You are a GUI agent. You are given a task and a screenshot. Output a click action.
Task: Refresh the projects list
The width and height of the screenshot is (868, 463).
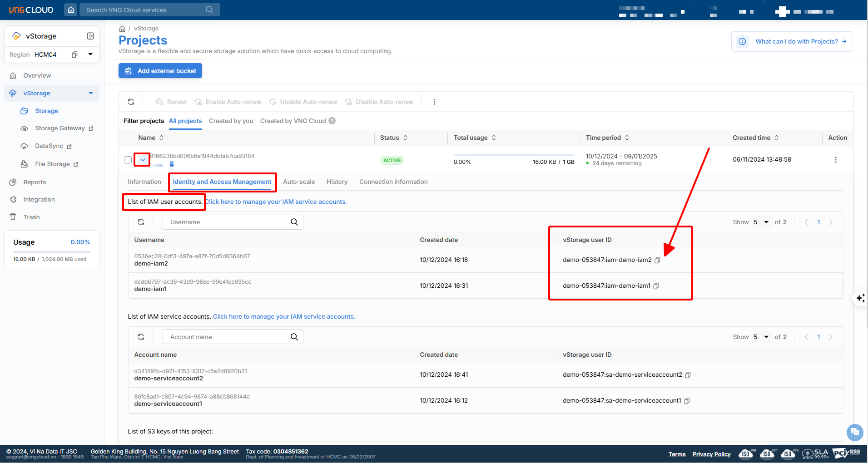[x=131, y=102]
